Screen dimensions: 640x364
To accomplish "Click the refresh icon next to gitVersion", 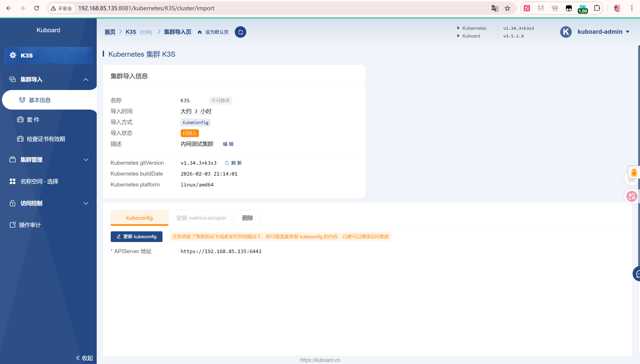I will 227,163.
